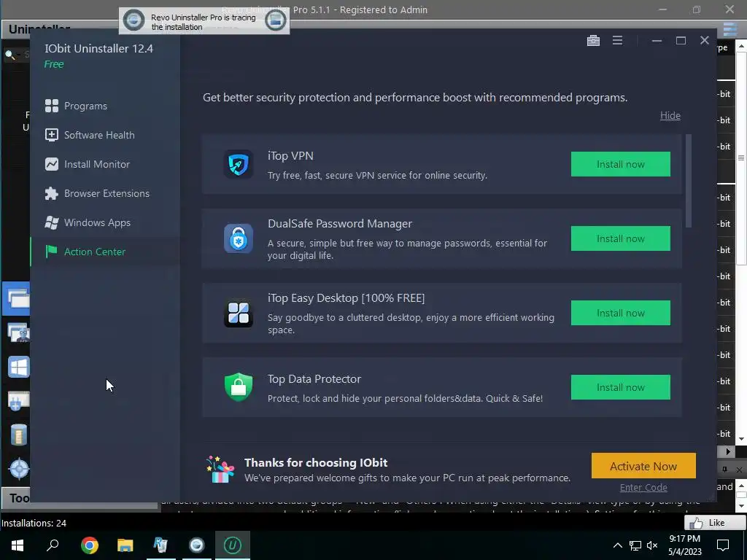This screenshot has width=747, height=560.
Task: Install Top Data Protector now
Action: click(620, 387)
